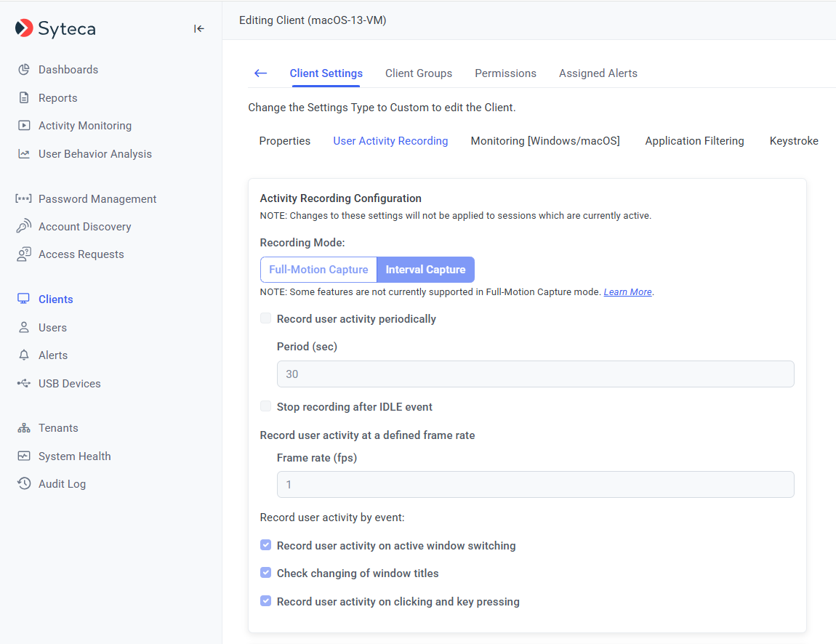Click the Activity Monitoring play icon
This screenshot has width=836, height=644.
pos(24,126)
